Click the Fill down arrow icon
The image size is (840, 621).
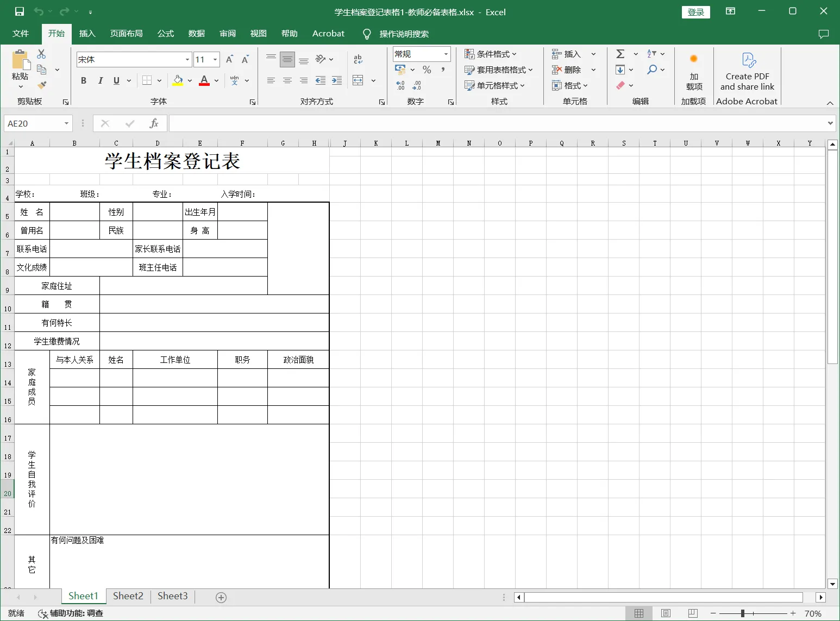tap(620, 70)
